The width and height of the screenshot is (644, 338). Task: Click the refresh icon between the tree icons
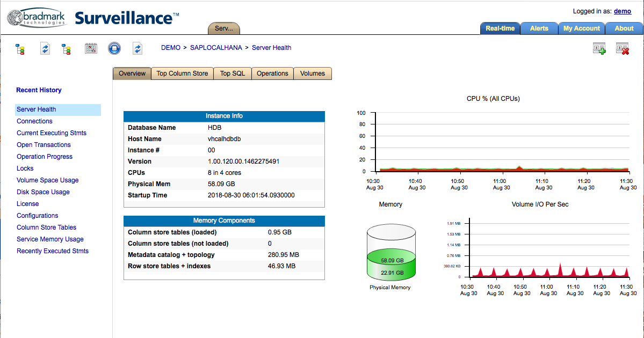pos(45,48)
